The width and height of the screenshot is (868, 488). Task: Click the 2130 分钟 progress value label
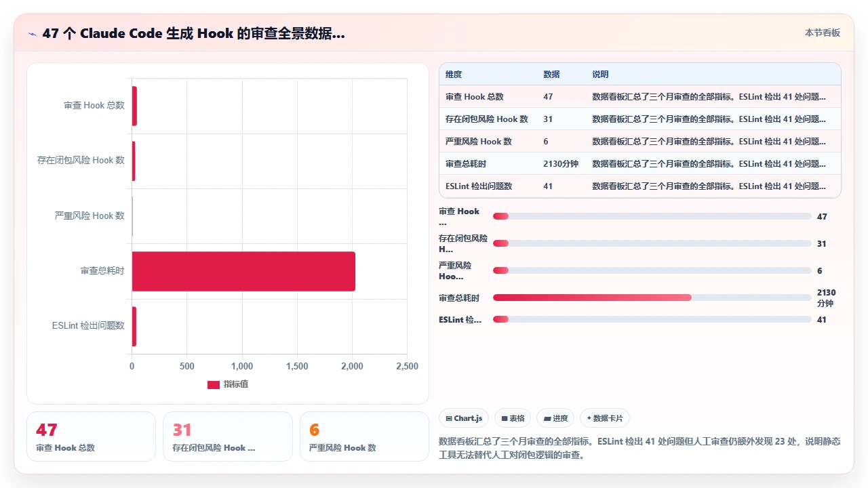pos(826,298)
